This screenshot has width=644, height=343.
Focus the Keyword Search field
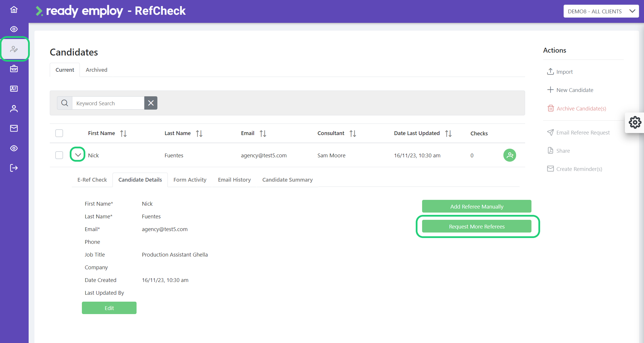pos(108,103)
